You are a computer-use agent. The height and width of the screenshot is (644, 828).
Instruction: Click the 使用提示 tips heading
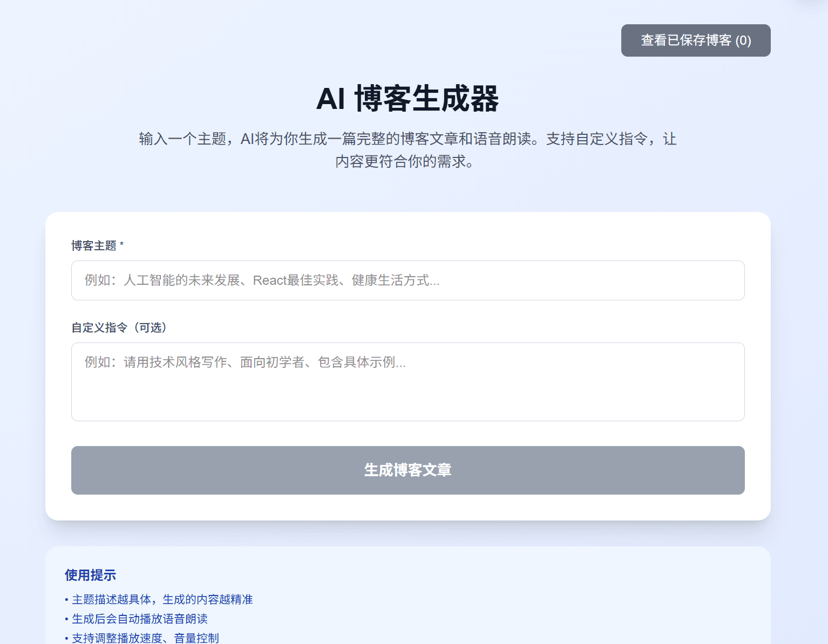coord(90,576)
